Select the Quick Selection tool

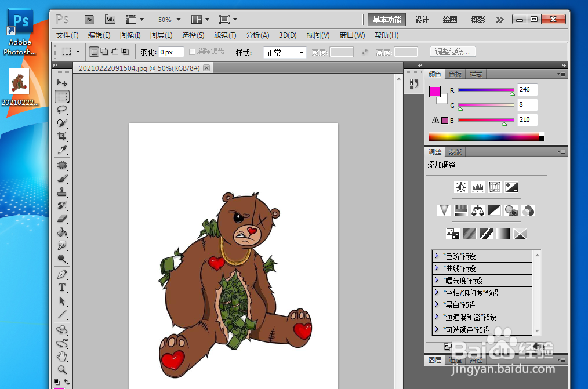click(62, 123)
